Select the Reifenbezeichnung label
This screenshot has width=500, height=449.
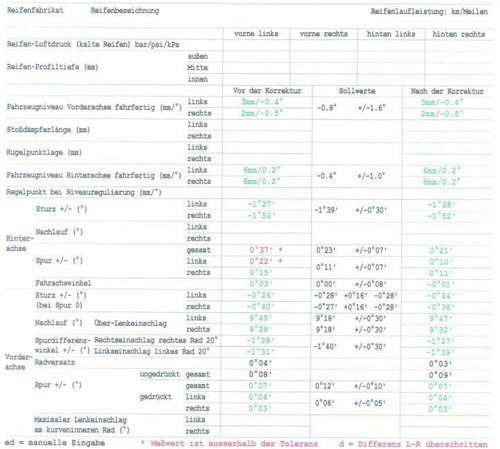click(125, 11)
